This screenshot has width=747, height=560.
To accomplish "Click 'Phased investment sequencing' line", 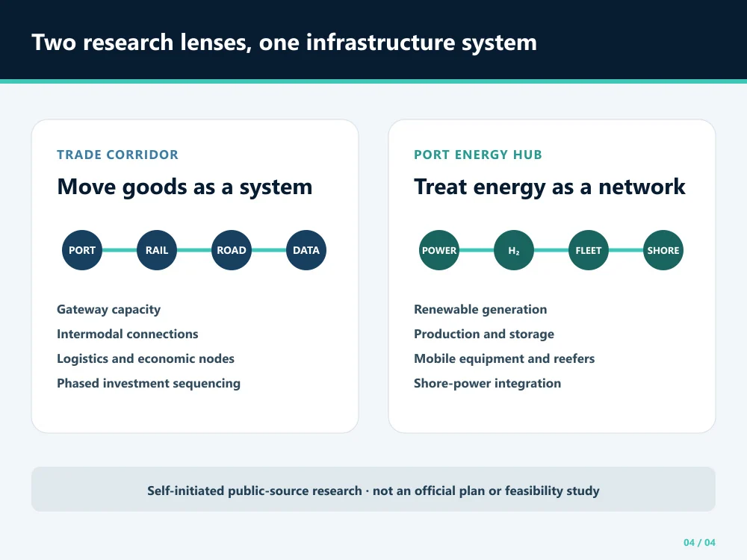I will pyautogui.click(x=149, y=383).
